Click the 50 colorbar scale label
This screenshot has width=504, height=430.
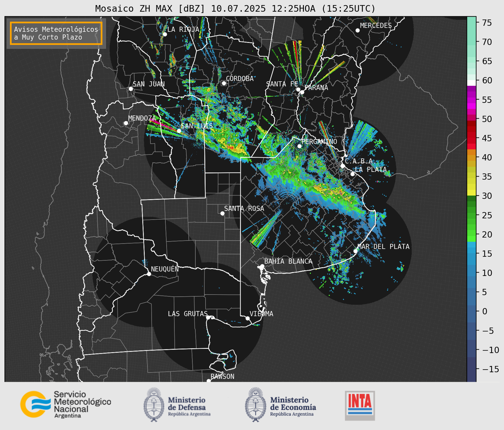(x=487, y=119)
